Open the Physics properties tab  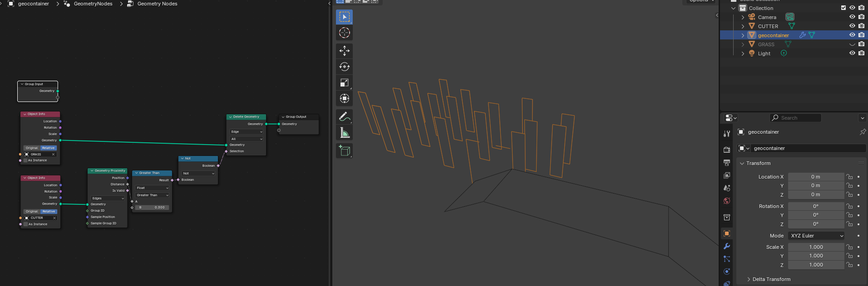[727, 271]
